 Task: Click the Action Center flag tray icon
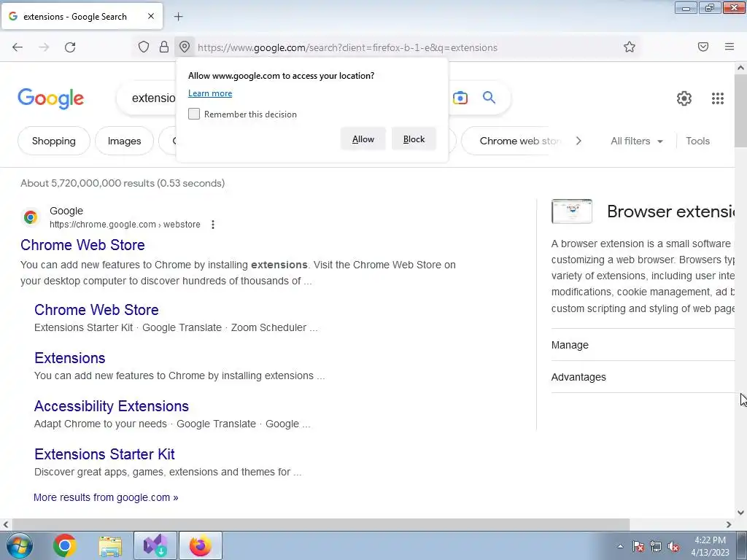[x=638, y=546]
